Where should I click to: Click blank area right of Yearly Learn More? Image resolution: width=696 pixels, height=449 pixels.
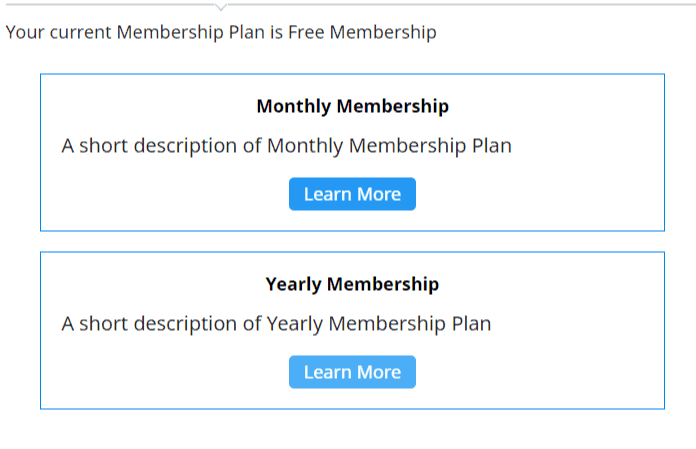540,372
